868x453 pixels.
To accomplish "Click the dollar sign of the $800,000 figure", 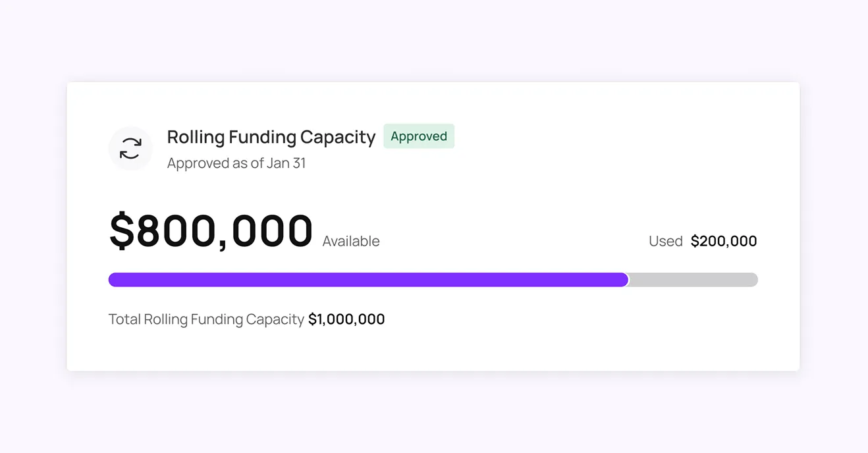I will coord(122,231).
